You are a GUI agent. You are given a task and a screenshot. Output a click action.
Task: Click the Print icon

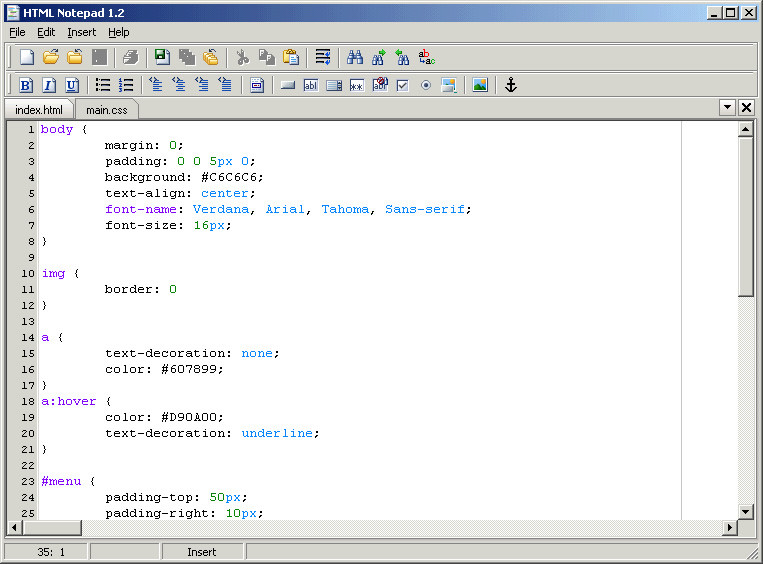pos(130,57)
